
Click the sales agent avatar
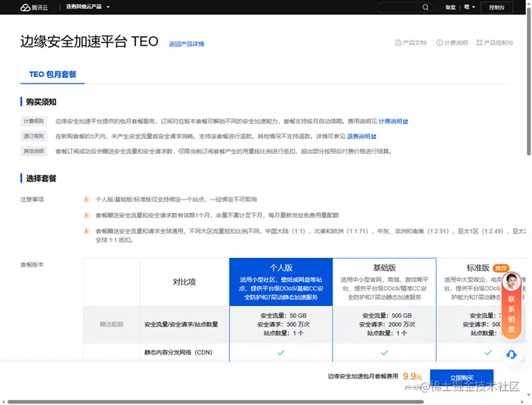point(511,282)
